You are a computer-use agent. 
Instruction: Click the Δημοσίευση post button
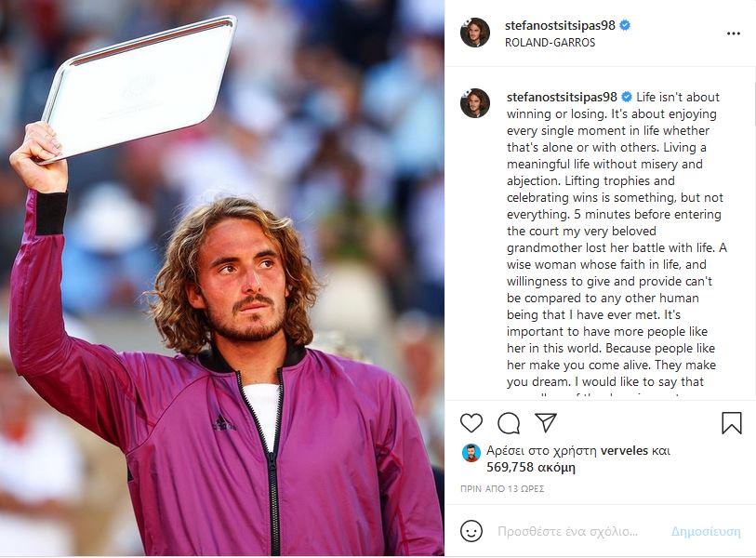pos(706,531)
